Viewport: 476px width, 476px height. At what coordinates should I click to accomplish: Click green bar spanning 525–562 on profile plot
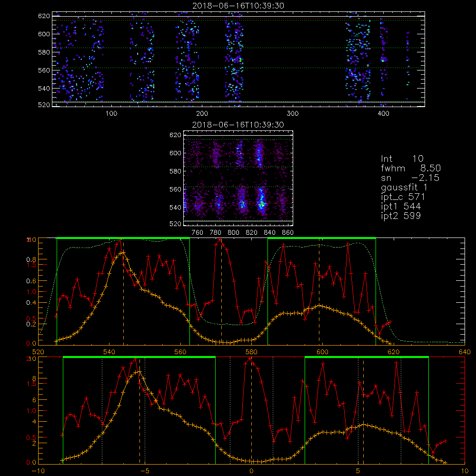click(x=123, y=238)
